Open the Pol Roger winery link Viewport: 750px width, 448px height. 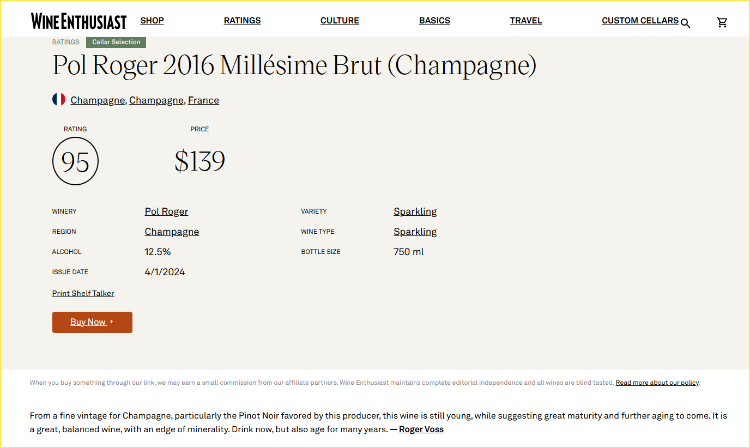coord(166,211)
